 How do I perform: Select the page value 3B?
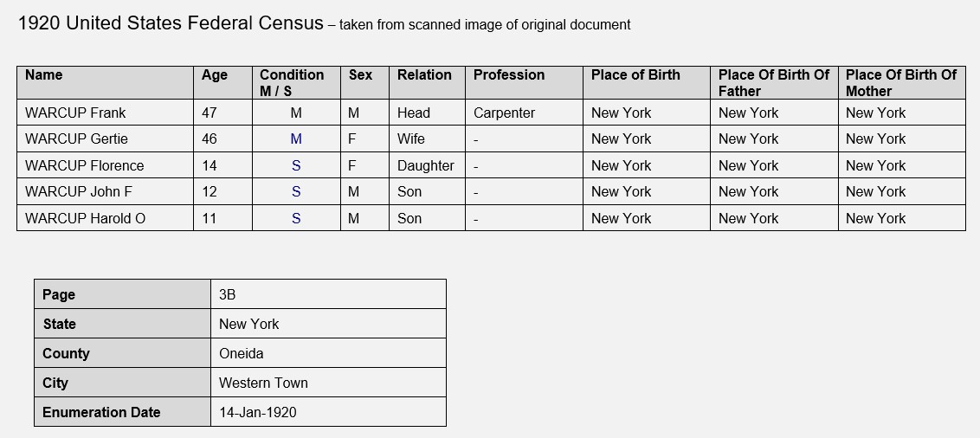[328, 294]
